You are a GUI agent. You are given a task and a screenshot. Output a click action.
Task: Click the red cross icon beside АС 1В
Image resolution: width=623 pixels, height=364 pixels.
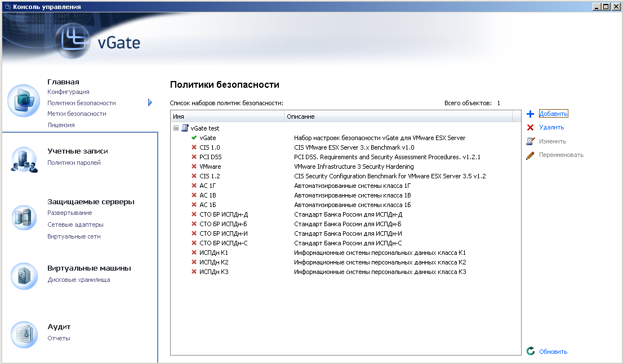click(194, 195)
